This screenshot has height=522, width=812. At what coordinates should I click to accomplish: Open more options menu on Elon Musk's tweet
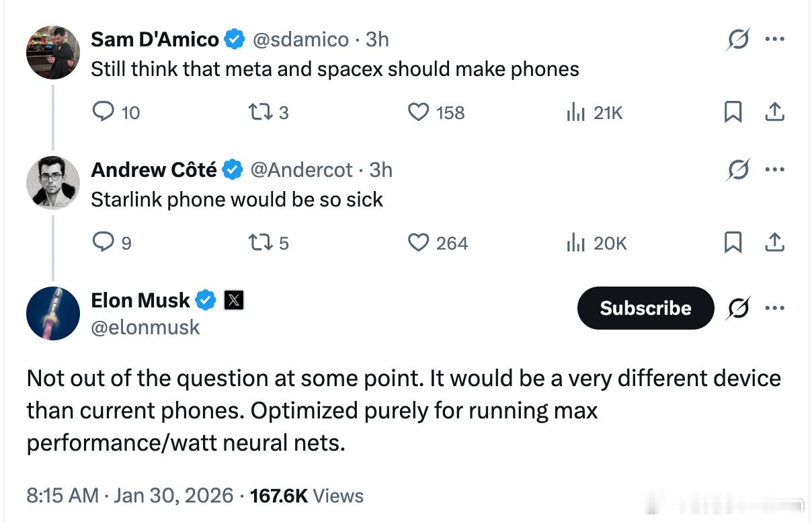[x=775, y=308]
